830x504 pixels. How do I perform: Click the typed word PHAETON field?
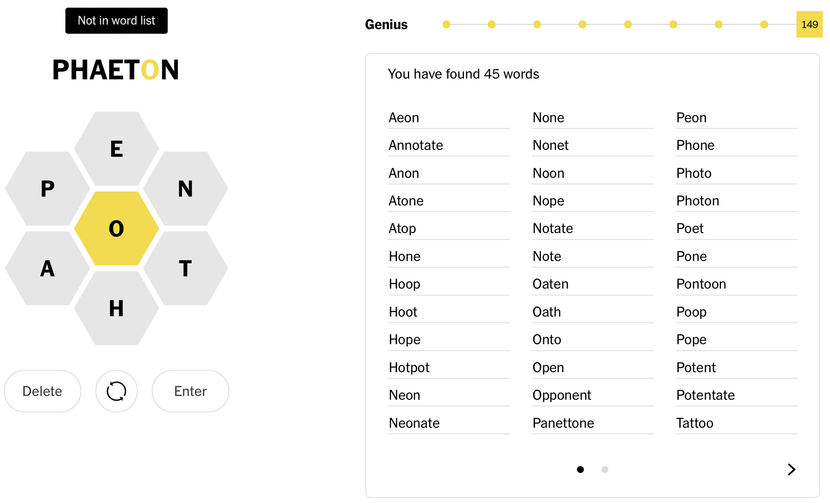[116, 70]
